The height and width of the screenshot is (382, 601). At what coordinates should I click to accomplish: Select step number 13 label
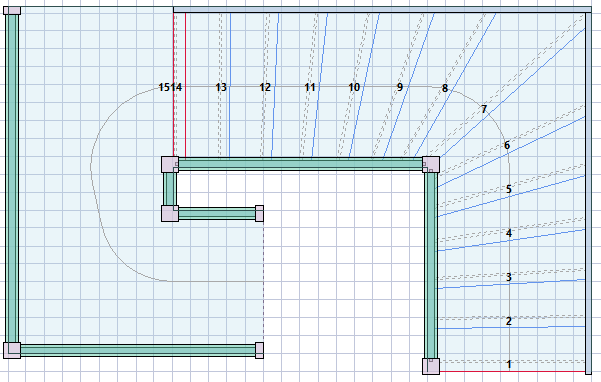[x=221, y=87]
